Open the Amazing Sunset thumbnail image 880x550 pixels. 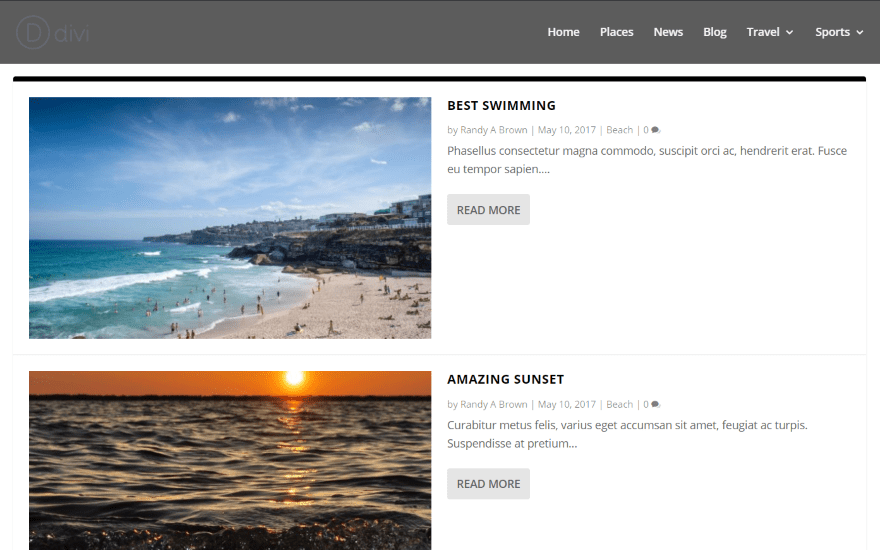click(x=230, y=460)
